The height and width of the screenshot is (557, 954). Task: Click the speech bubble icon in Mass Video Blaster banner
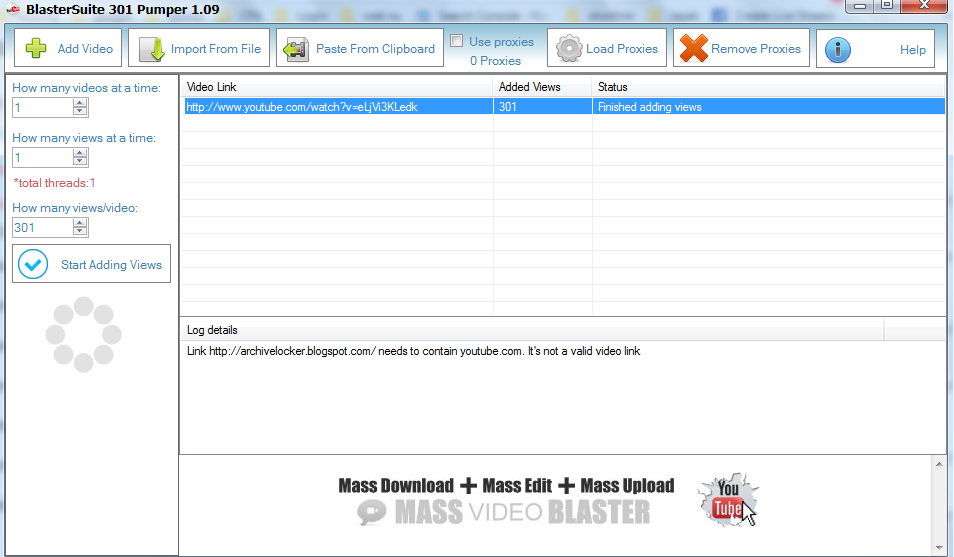click(372, 512)
